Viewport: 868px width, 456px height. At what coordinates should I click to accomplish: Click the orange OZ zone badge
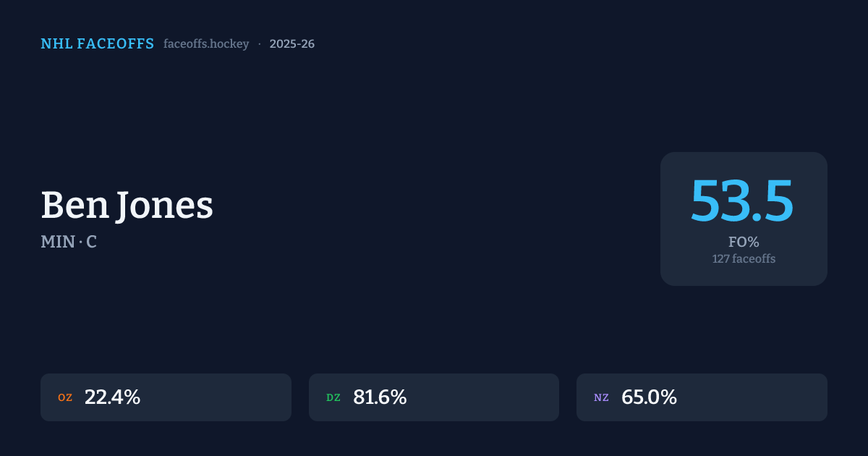tap(65, 398)
